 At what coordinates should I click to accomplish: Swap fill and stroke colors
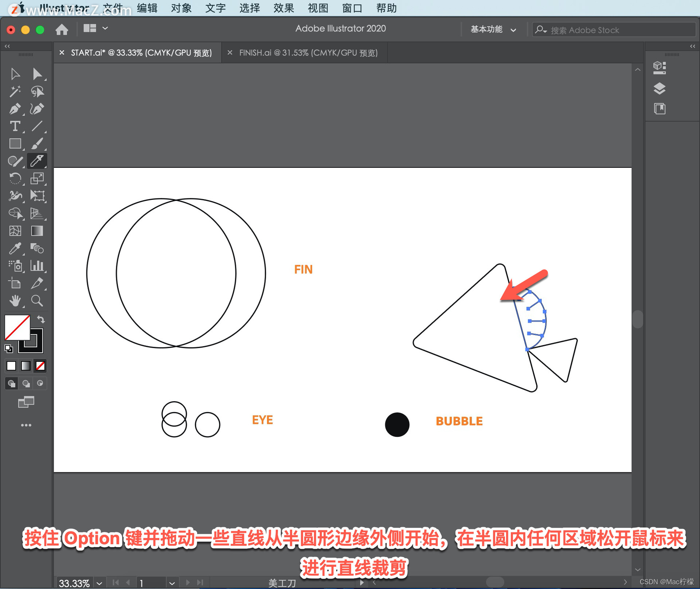[41, 319]
